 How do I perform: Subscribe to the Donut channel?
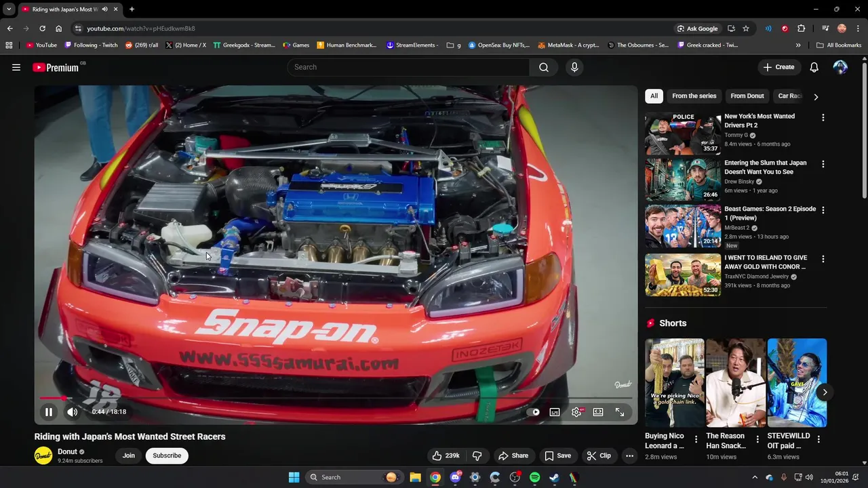[167, 455]
